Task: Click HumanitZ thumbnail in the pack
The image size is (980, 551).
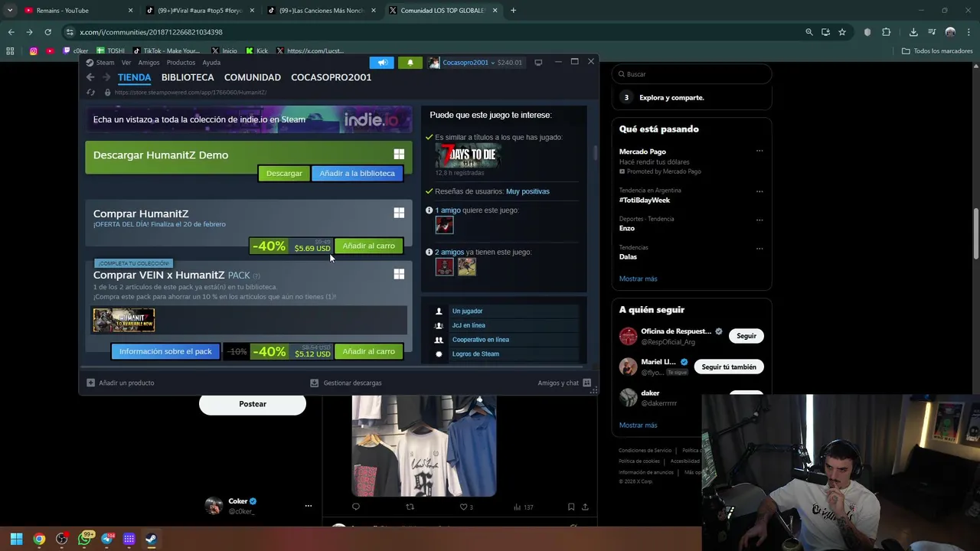Action: (124, 320)
